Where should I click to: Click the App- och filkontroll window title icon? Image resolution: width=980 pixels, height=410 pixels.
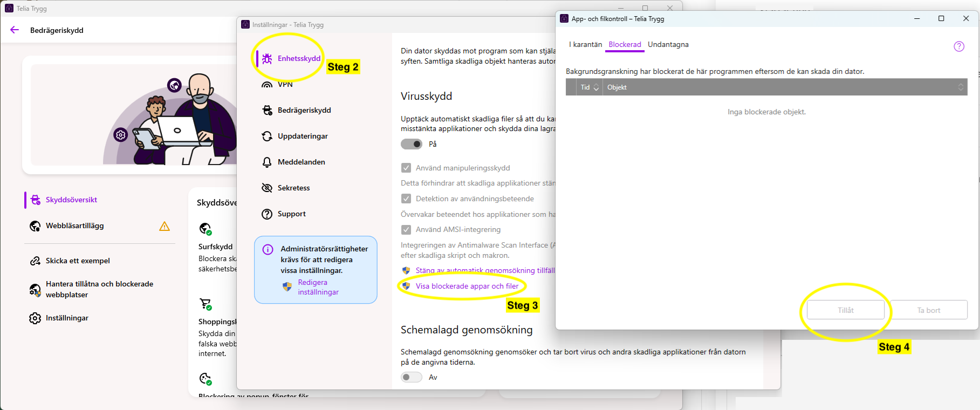[x=564, y=18]
